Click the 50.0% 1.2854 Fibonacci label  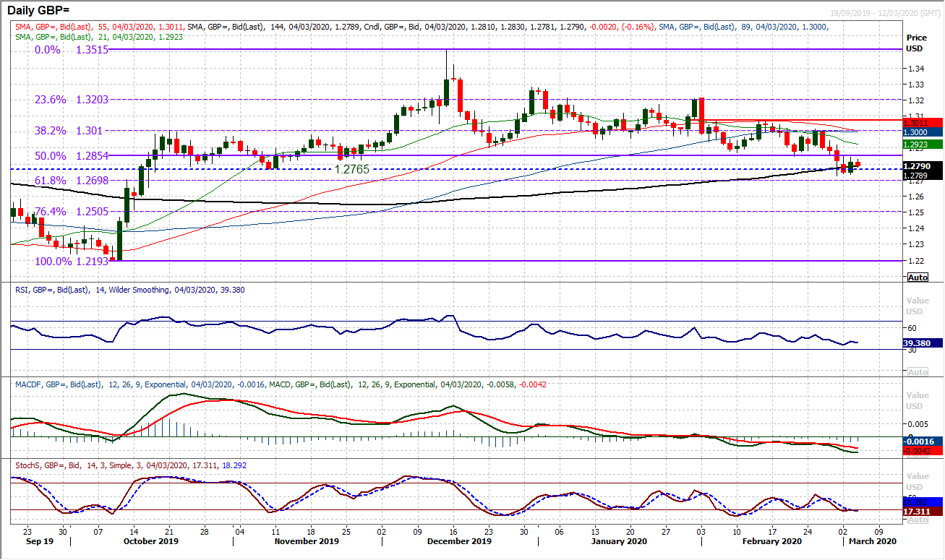tap(71, 156)
